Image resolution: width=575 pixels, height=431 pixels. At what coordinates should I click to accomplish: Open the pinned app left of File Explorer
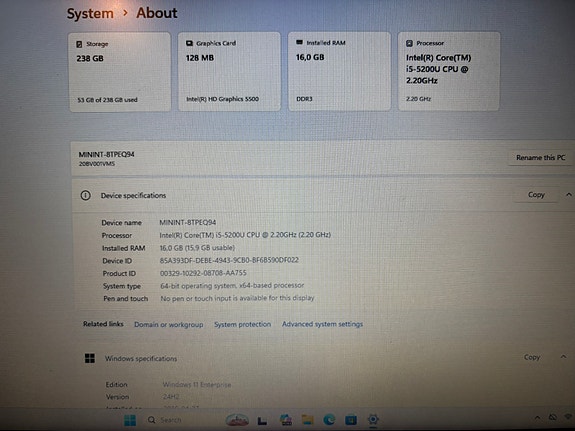click(x=286, y=420)
